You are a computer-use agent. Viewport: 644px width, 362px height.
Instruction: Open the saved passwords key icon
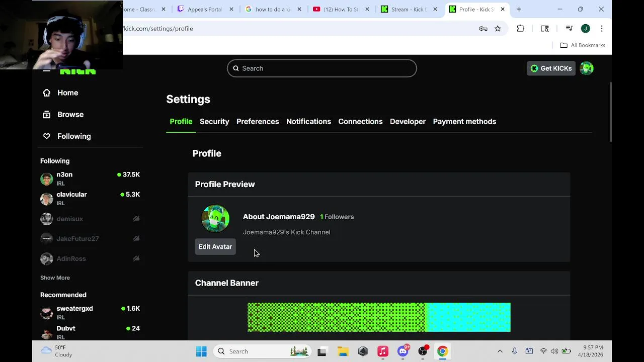483,29
